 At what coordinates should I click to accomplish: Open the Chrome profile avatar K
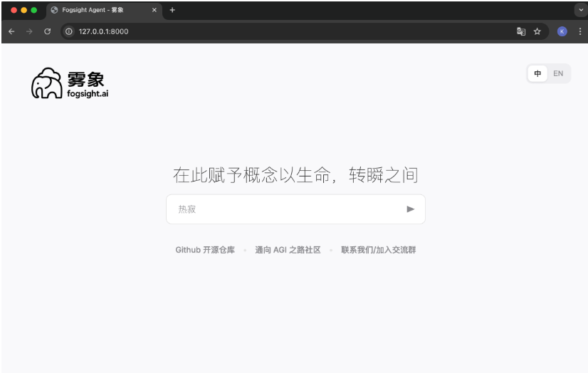click(x=562, y=31)
